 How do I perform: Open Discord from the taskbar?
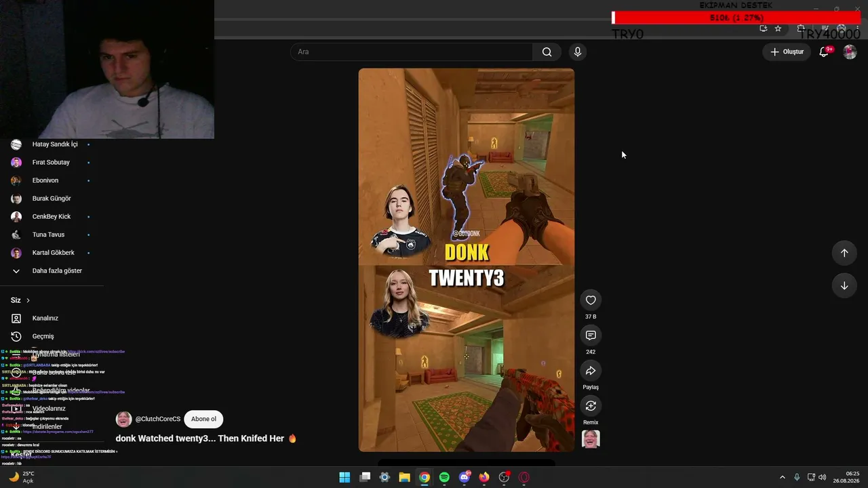coord(465,477)
